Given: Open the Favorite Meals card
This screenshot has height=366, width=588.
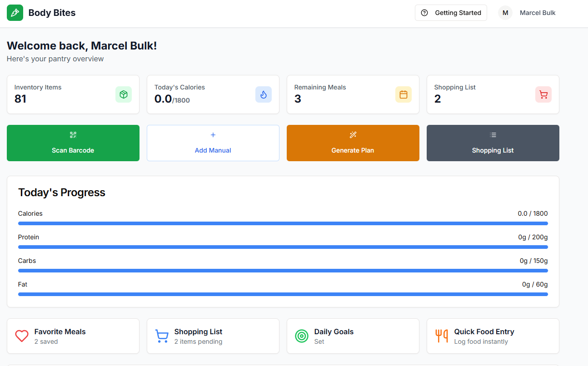Looking at the screenshot, I should 73,336.
